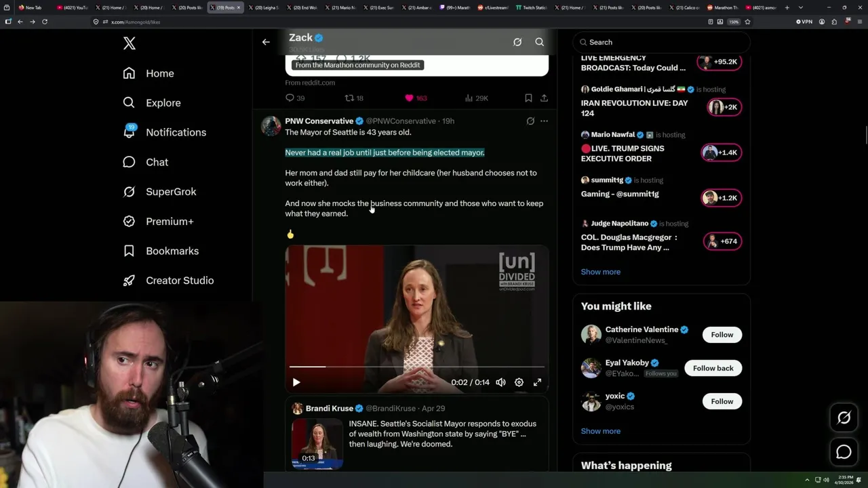Open the Explore page
The image size is (868, 488).
tap(152, 103)
